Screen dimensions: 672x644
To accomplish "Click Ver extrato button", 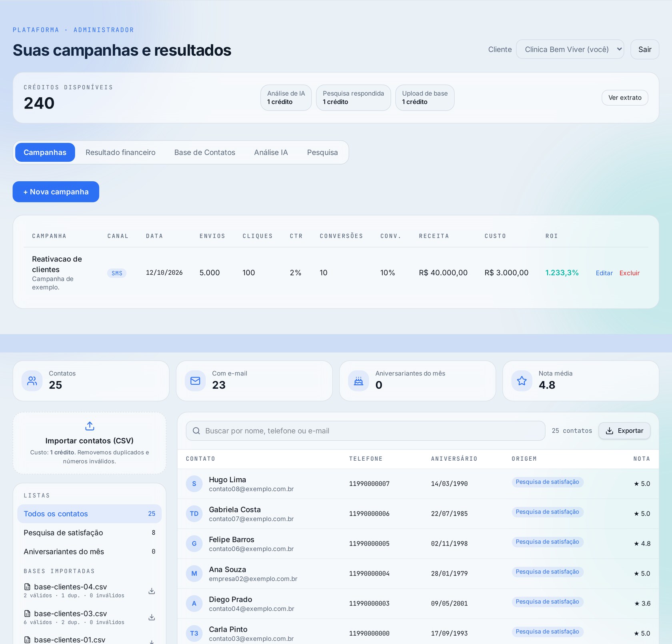I will pos(625,98).
